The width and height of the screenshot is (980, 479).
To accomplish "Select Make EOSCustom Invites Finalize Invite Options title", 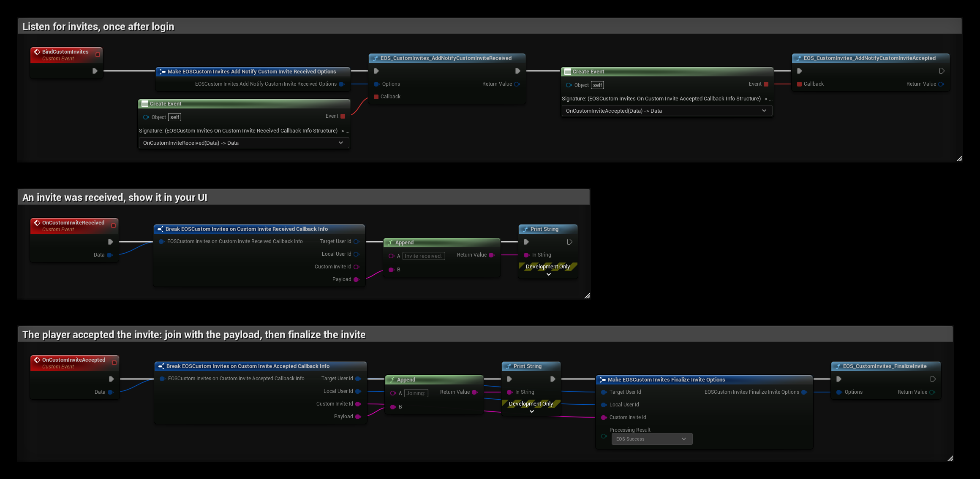I will click(x=666, y=380).
